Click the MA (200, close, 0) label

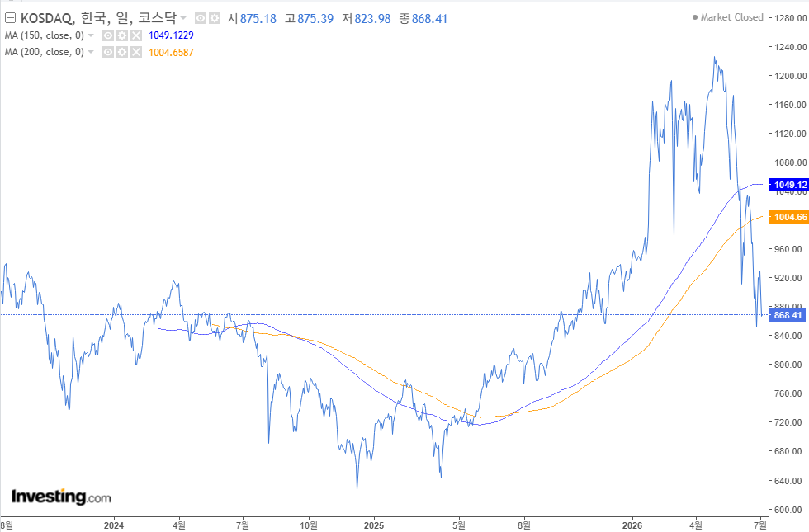click(x=45, y=52)
